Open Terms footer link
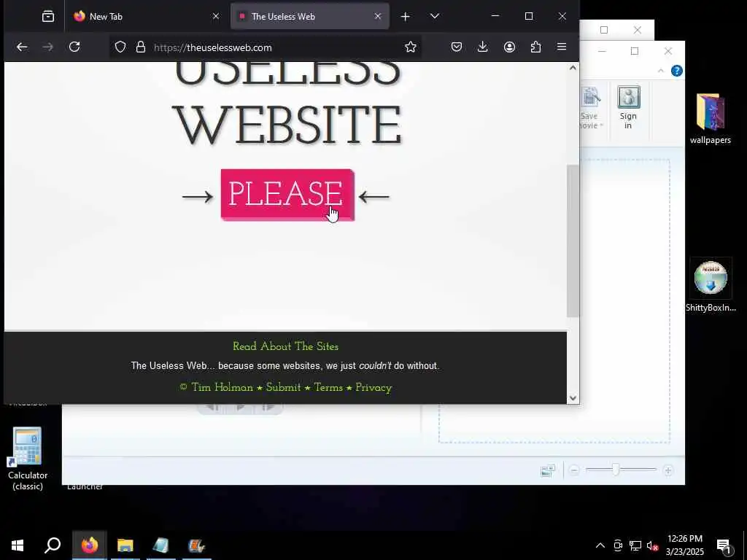 328,387
